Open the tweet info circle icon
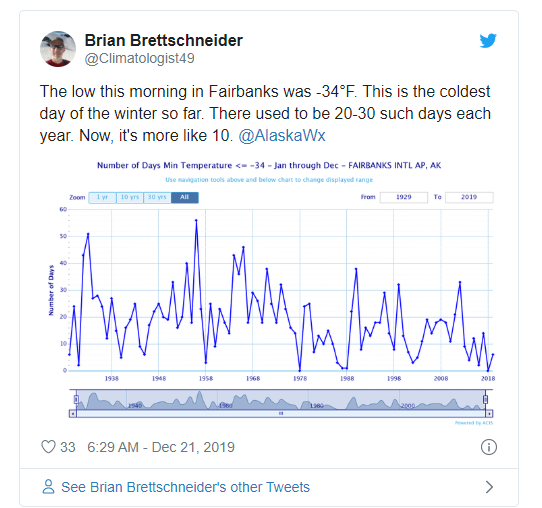Viewport: 542px width, 508px height. pyautogui.click(x=488, y=447)
